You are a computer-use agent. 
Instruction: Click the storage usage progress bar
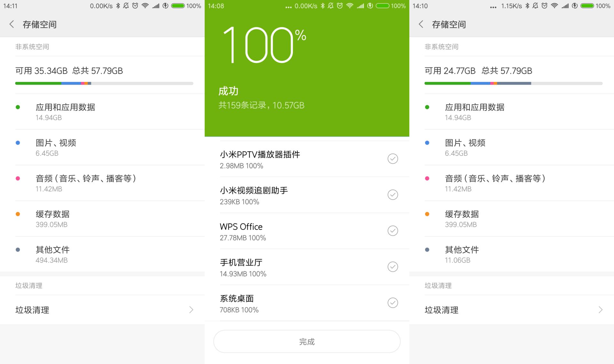[x=104, y=83]
